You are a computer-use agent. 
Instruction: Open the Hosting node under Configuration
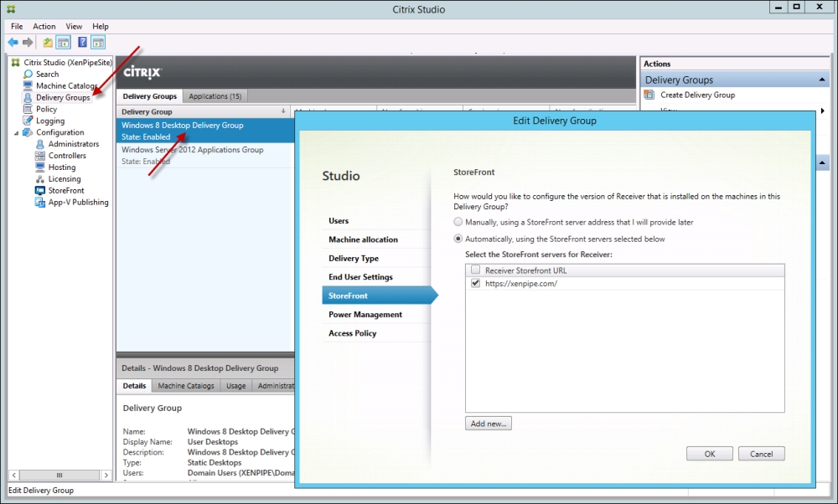click(61, 167)
